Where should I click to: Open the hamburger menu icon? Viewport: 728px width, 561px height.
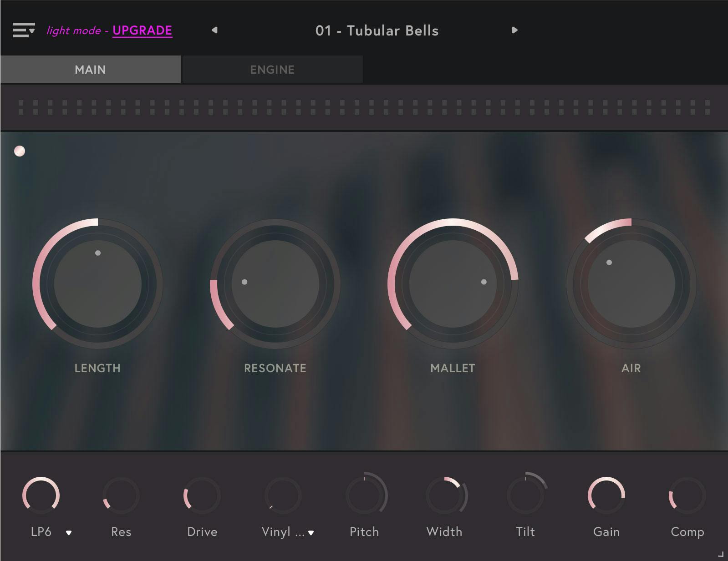(x=24, y=30)
